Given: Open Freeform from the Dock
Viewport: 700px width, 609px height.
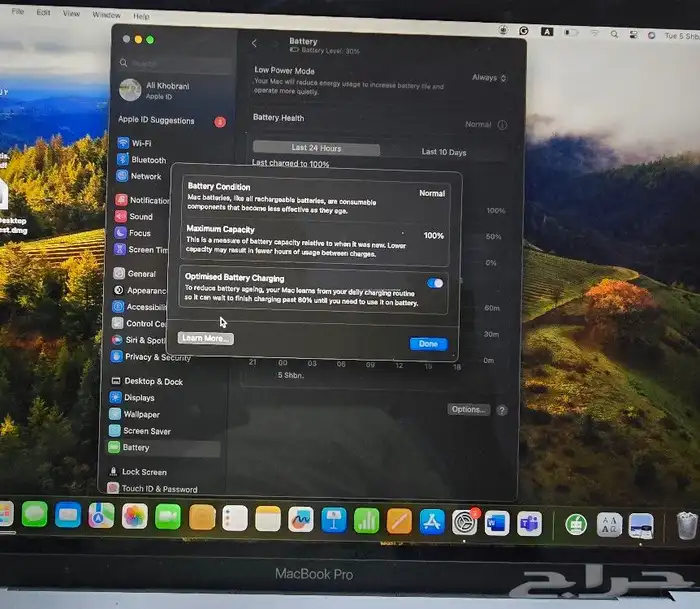Looking at the screenshot, I should [x=301, y=519].
